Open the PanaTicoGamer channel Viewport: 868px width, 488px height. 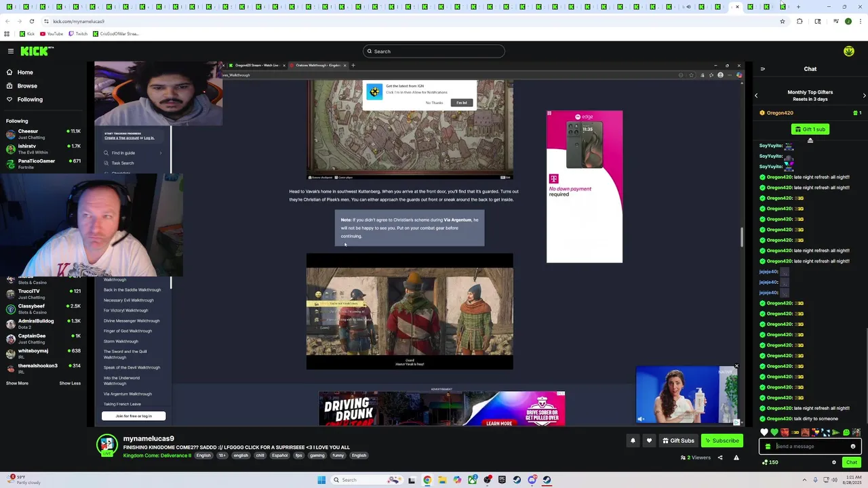click(43, 163)
